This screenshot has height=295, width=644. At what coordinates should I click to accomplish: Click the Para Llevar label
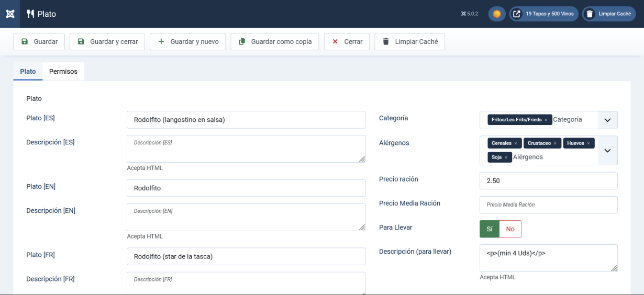[396, 228]
